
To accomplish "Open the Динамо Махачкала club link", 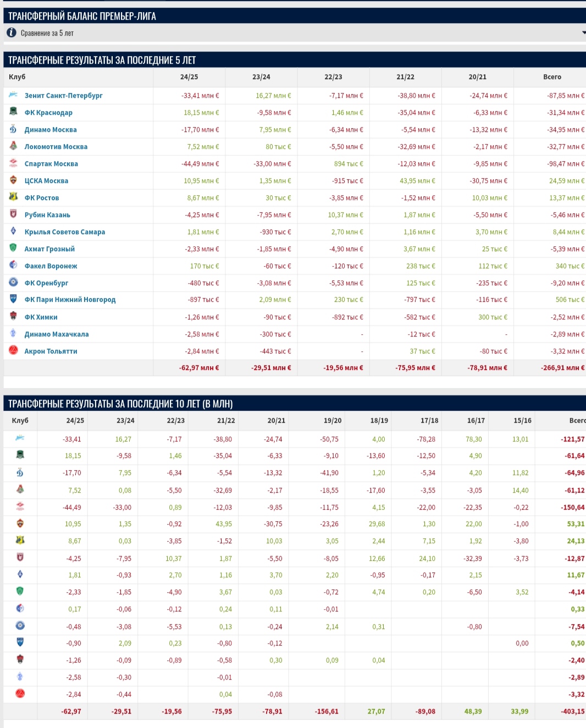I will pos(57,334).
